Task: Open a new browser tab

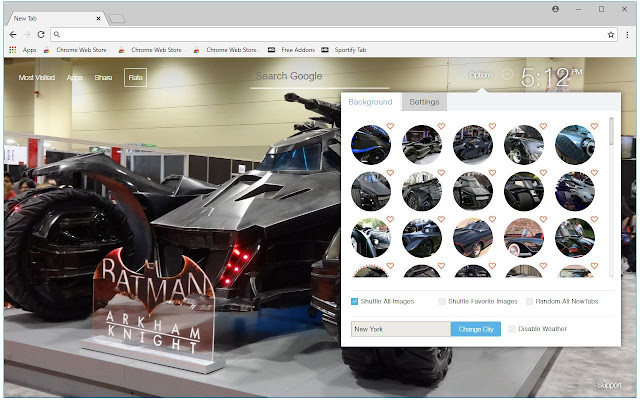Action: coord(117,18)
